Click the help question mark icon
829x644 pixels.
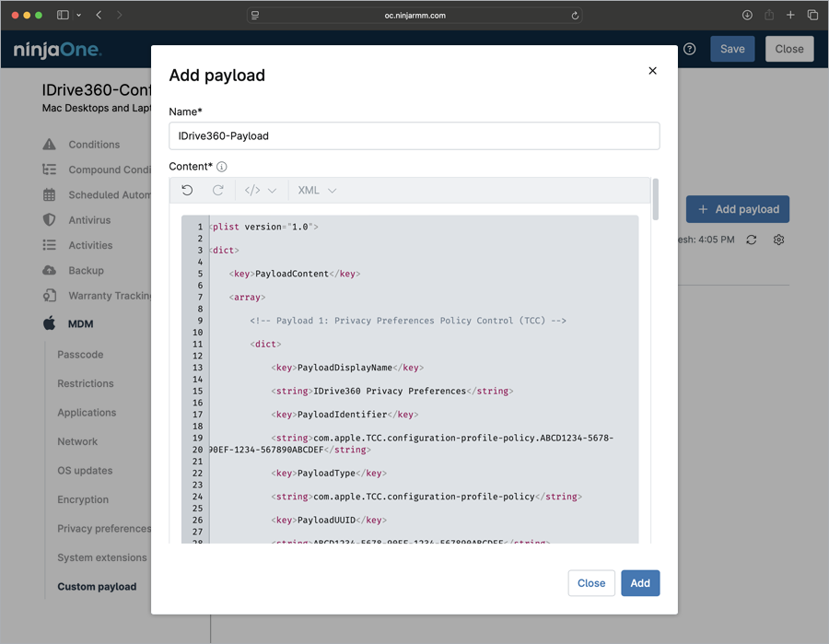point(690,50)
